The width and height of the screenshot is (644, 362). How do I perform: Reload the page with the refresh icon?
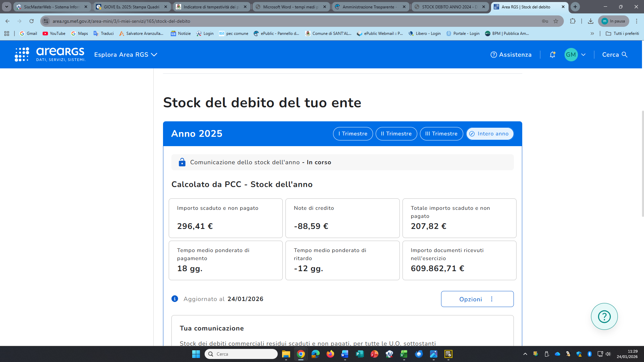[32, 21]
